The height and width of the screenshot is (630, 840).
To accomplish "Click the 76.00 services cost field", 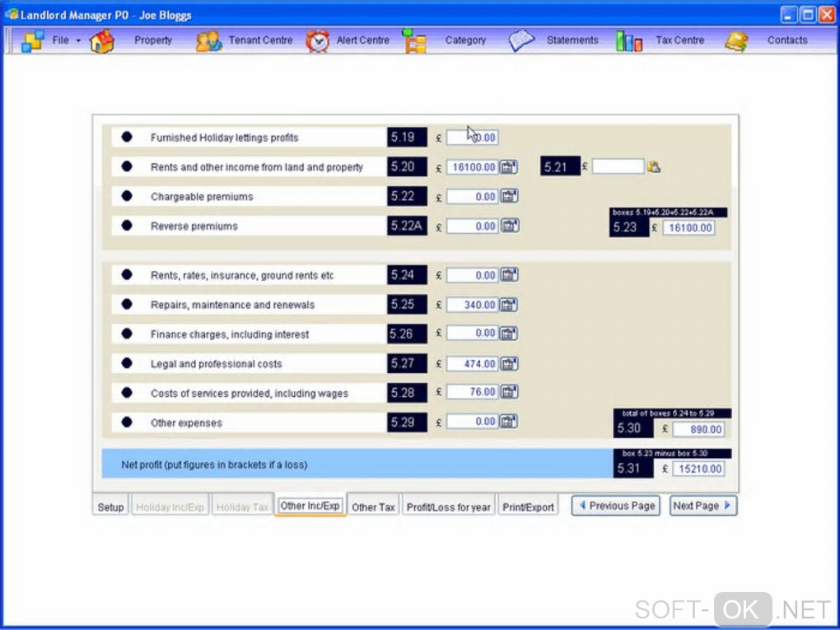I will pyautogui.click(x=473, y=392).
